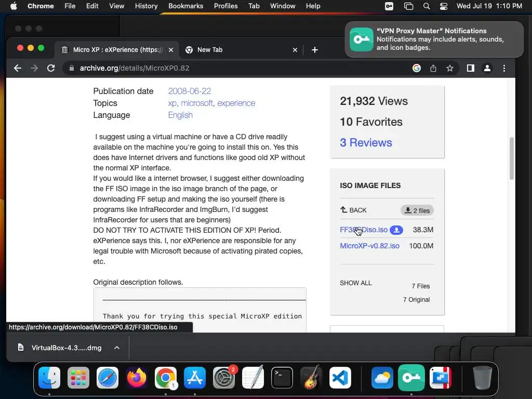Click the English language link
This screenshot has width=532, height=399.
tap(180, 115)
